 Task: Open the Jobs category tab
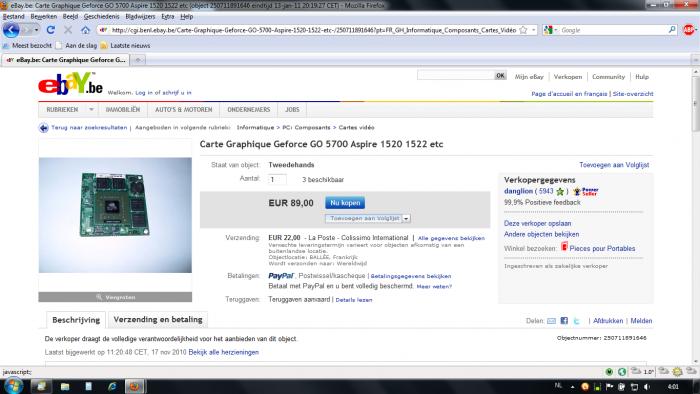292,109
